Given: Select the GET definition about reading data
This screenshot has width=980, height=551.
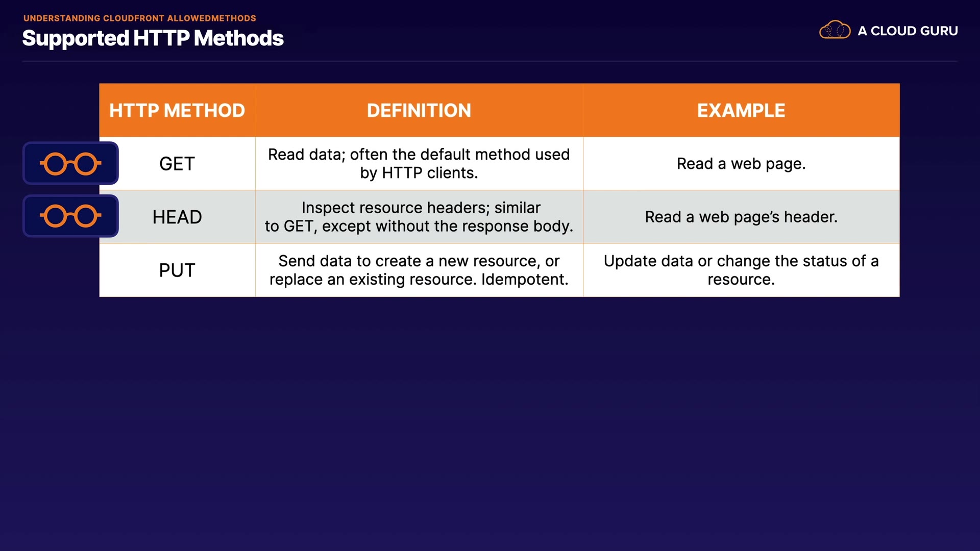Looking at the screenshot, I should point(419,164).
